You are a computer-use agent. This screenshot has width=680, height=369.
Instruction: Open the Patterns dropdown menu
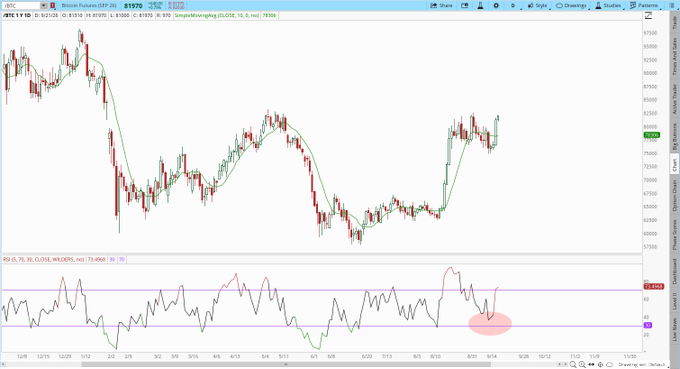(x=644, y=6)
